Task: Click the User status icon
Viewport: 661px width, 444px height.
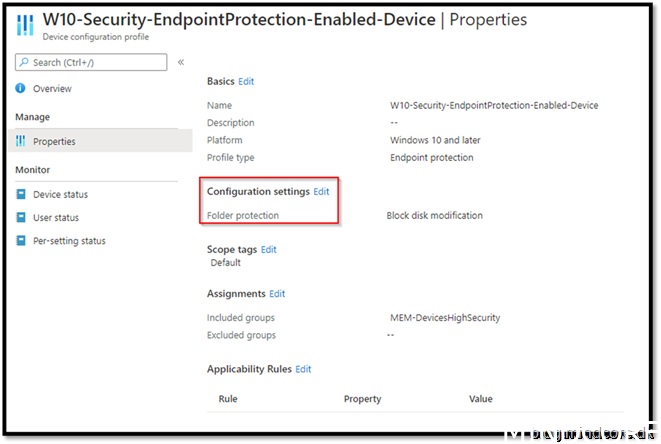Action: click(x=21, y=218)
